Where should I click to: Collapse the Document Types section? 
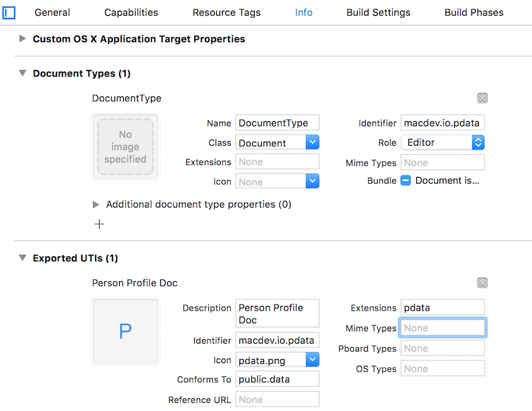23,74
